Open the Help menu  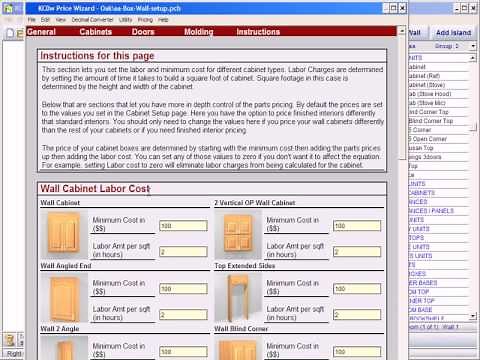[x=163, y=20]
